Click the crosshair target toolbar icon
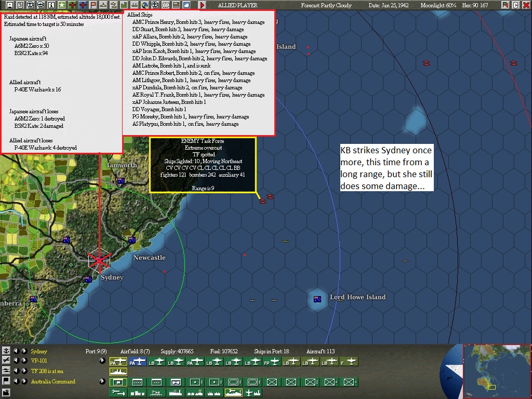 (x=155, y=5)
